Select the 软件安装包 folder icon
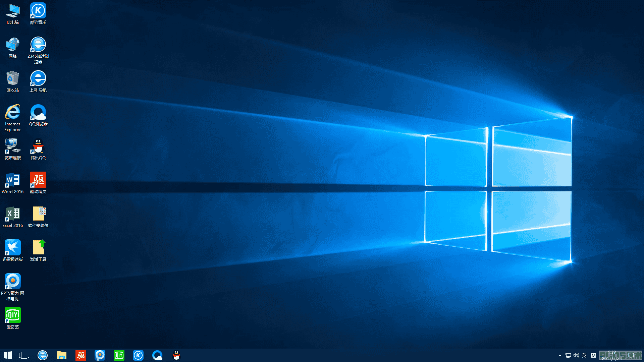The width and height of the screenshot is (644, 362). [38, 217]
